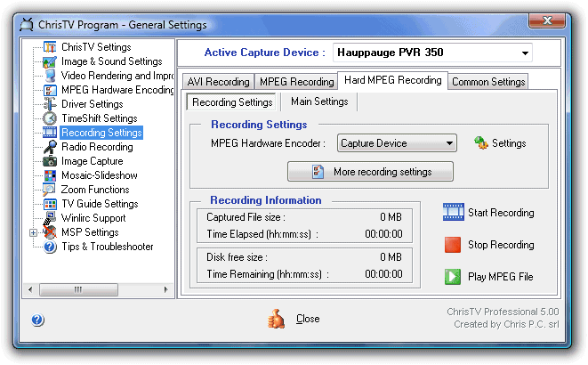Screen dimensions: 588x365
Task: Select the Hard MPEG Recording tab
Action: tap(393, 80)
